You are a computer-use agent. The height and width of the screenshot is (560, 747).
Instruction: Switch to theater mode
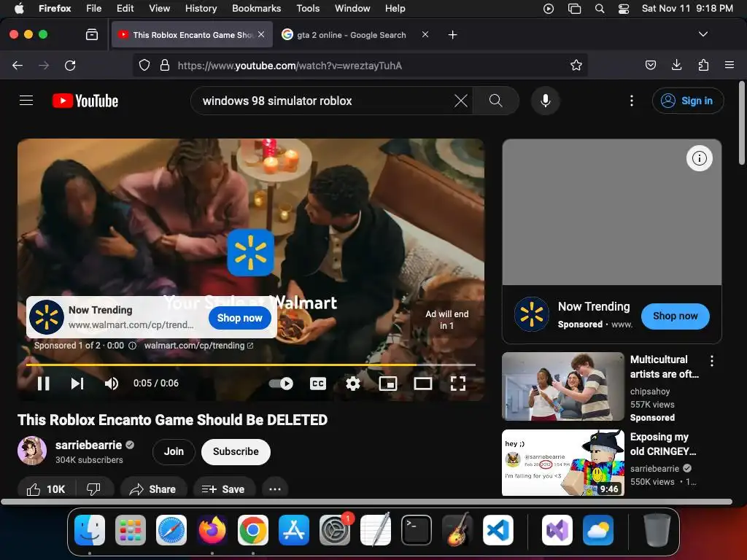(x=422, y=384)
